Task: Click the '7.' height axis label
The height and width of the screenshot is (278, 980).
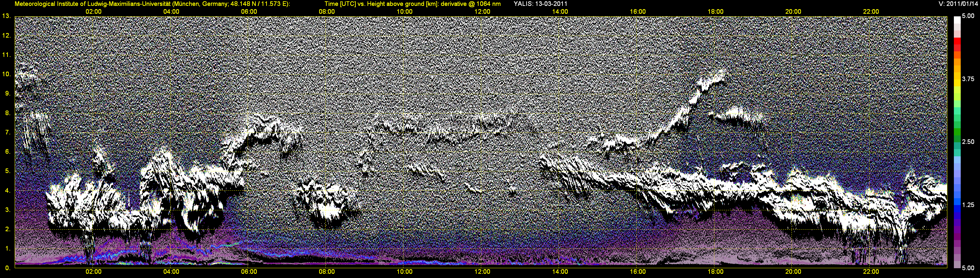Action: [x=8, y=132]
